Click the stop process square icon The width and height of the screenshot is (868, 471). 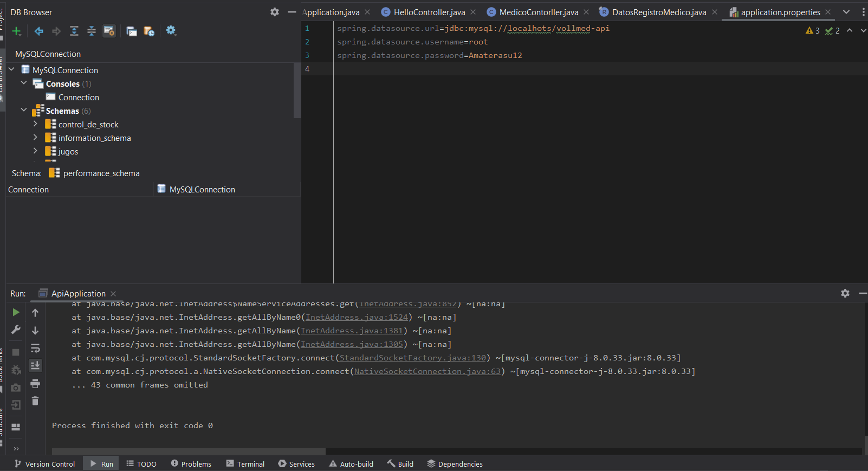pos(16,352)
